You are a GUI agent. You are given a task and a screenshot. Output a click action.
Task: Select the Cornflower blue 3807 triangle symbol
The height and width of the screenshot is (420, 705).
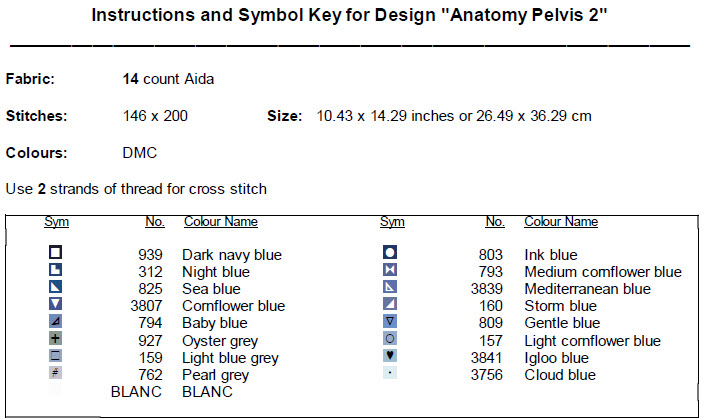pos(56,305)
